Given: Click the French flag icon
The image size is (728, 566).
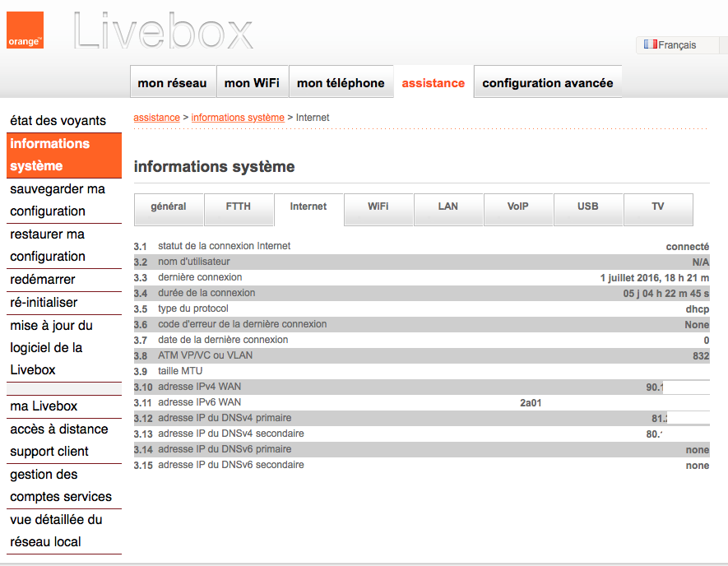Looking at the screenshot, I should [651, 44].
